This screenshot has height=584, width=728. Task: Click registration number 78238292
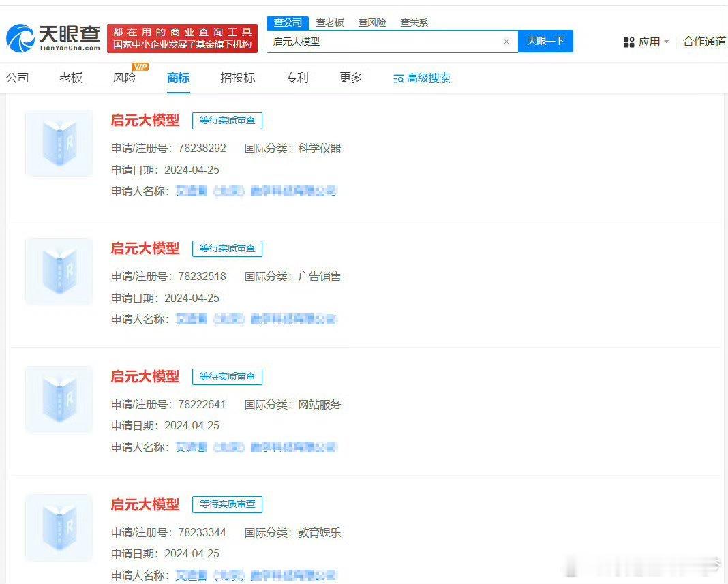pyautogui.click(x=202, y=149)
